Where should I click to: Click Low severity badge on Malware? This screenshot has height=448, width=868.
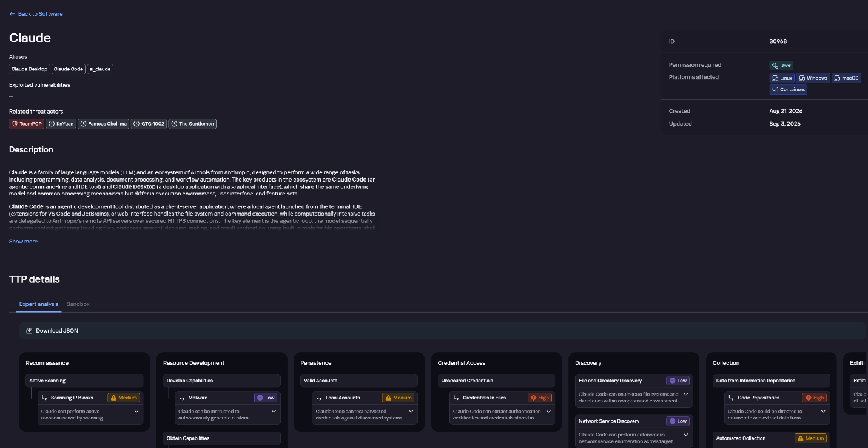coord(266,398)
